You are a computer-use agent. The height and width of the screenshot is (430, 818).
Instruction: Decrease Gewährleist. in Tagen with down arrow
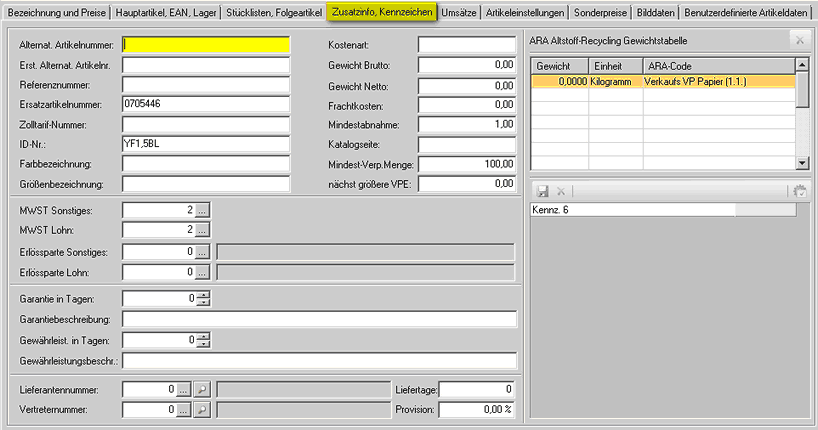pos(204,344)
